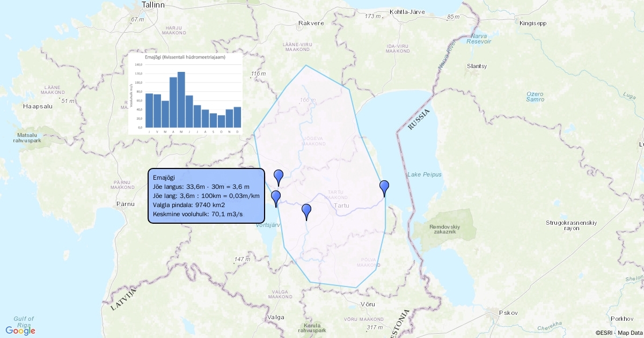
Task: Select the northernmost blue map marker
Action: pyautogui.click(x=279, y=176)
